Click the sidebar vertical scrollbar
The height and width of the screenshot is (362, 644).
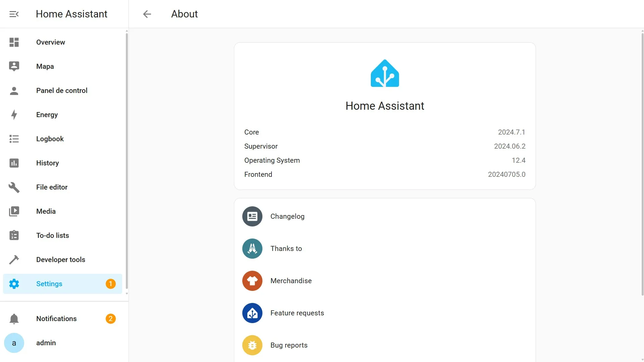click(127, 161)
